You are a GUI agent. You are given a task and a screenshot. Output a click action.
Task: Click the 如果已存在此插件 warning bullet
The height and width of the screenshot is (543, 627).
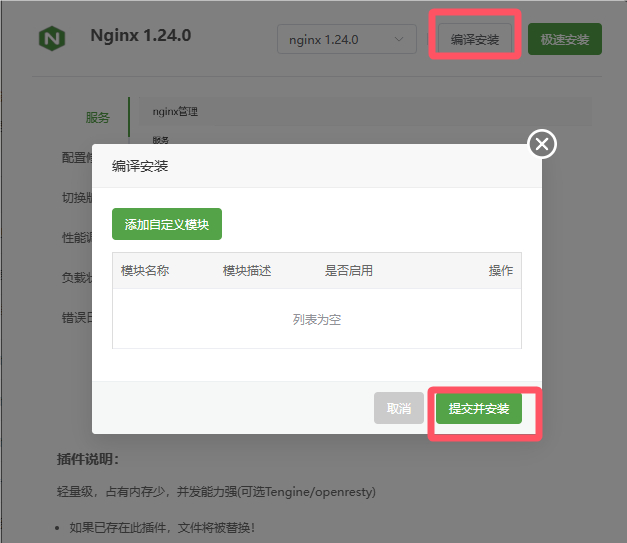tap(162, 528)
